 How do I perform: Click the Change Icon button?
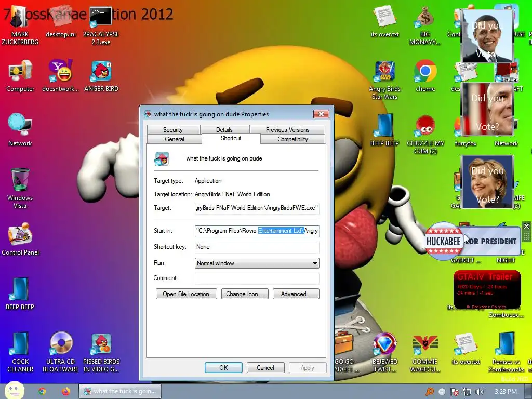tap(245, 294)
